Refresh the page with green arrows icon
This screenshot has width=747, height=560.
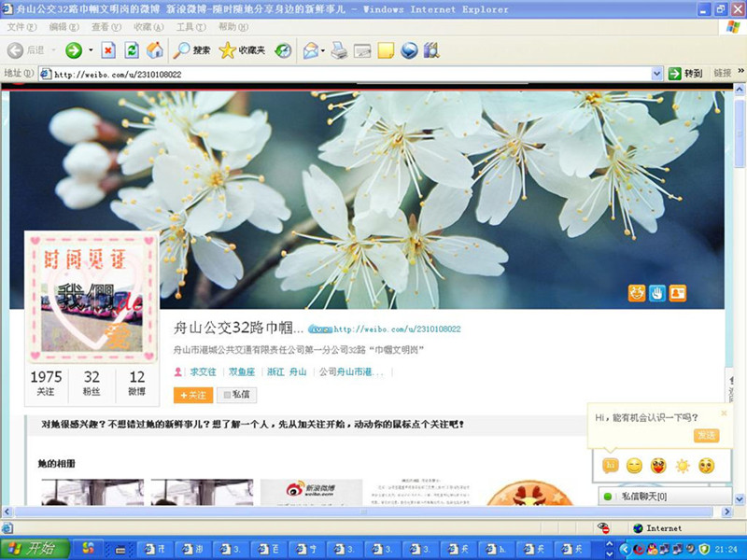(132, 50)
